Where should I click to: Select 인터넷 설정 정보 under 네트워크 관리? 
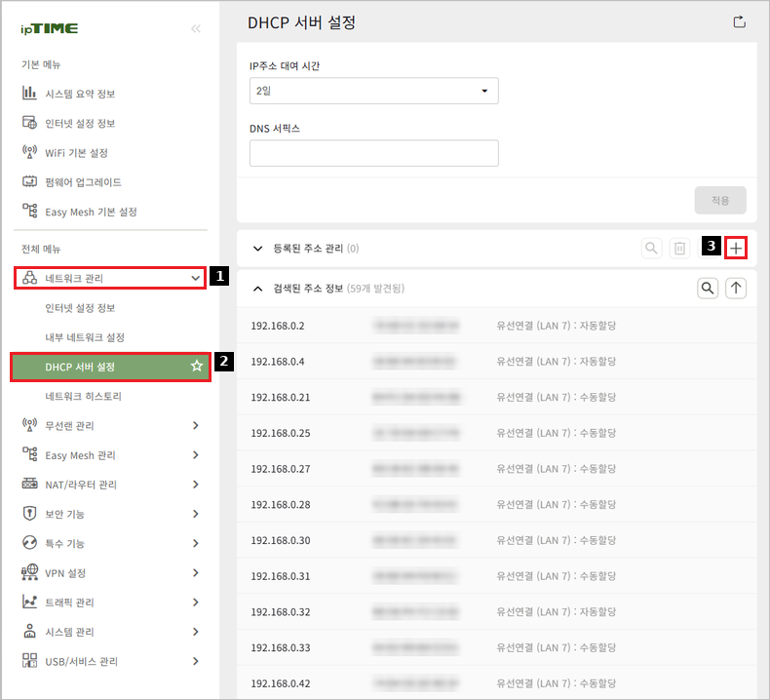pos(80,308)
